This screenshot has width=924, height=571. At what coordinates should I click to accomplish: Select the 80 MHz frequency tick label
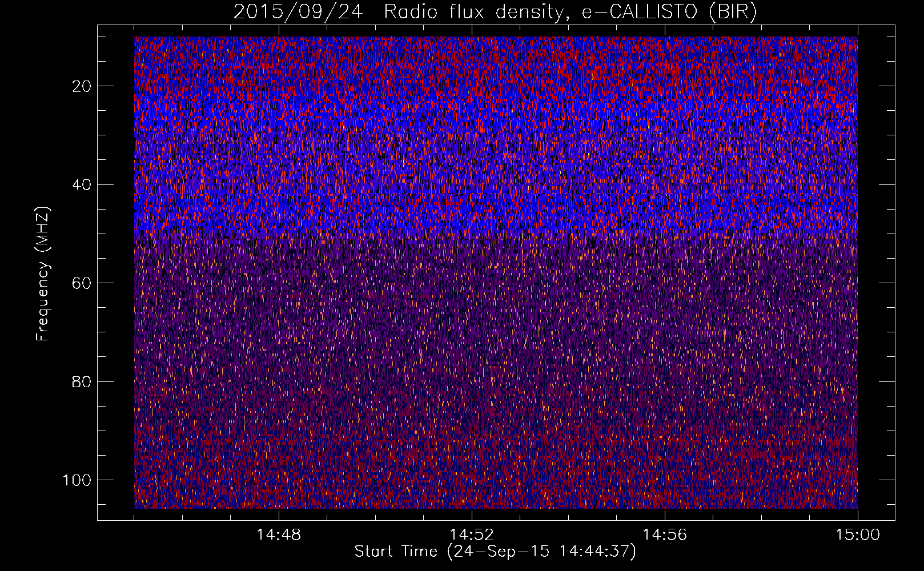point(82,382)
